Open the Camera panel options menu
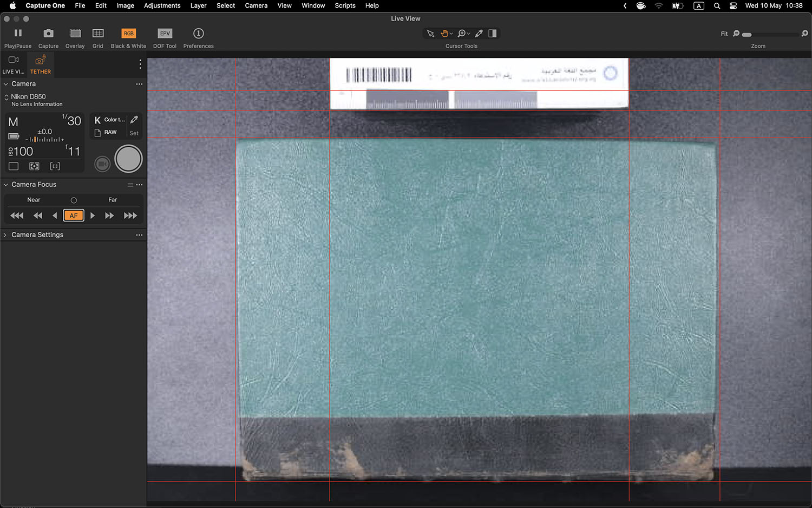This screenshot has height=508, width=812. point(139,84)
